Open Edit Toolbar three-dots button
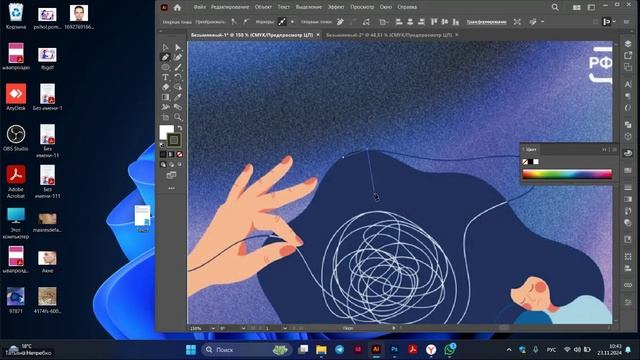The width and height of the screenshot is (640, 360). pos(171,188)
